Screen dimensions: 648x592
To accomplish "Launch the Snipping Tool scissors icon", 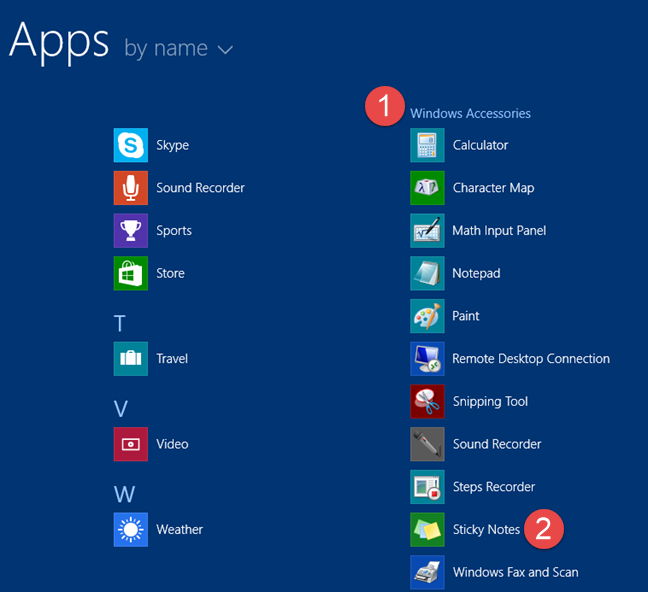I will 427,401.
